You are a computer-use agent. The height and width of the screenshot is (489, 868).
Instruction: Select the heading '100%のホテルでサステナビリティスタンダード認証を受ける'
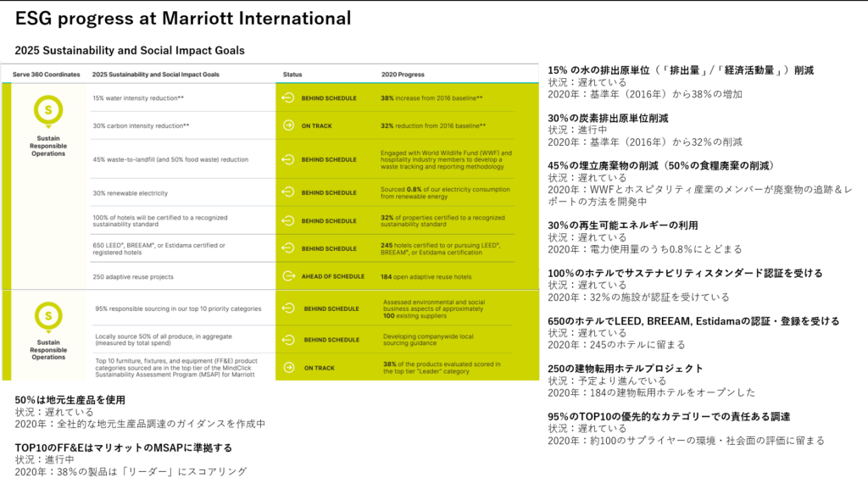click(685, 273)
